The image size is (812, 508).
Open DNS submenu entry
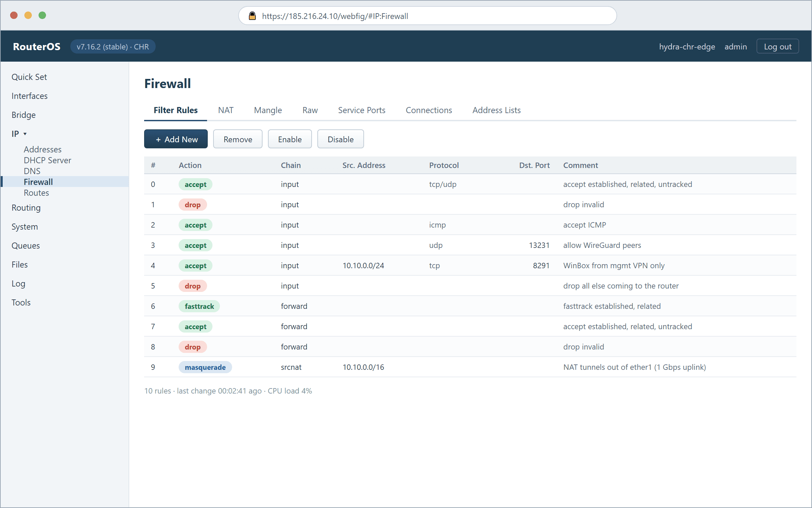click(x=32, y=171)
